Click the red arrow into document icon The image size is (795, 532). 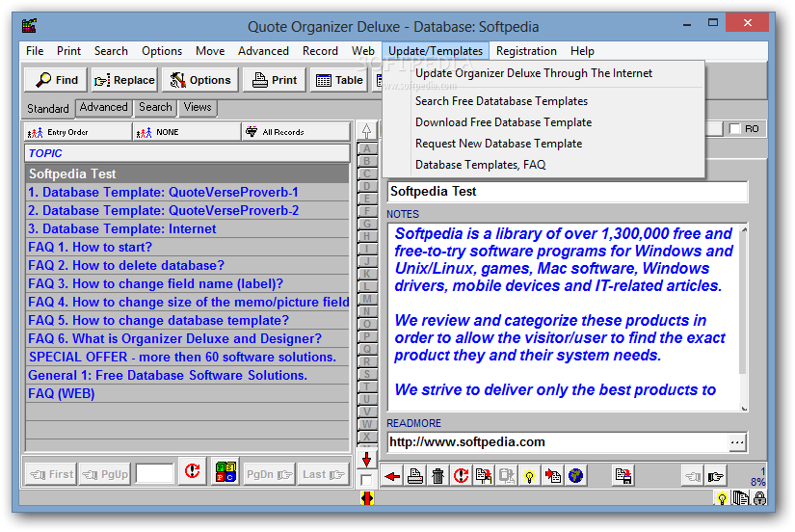[552, 476]
